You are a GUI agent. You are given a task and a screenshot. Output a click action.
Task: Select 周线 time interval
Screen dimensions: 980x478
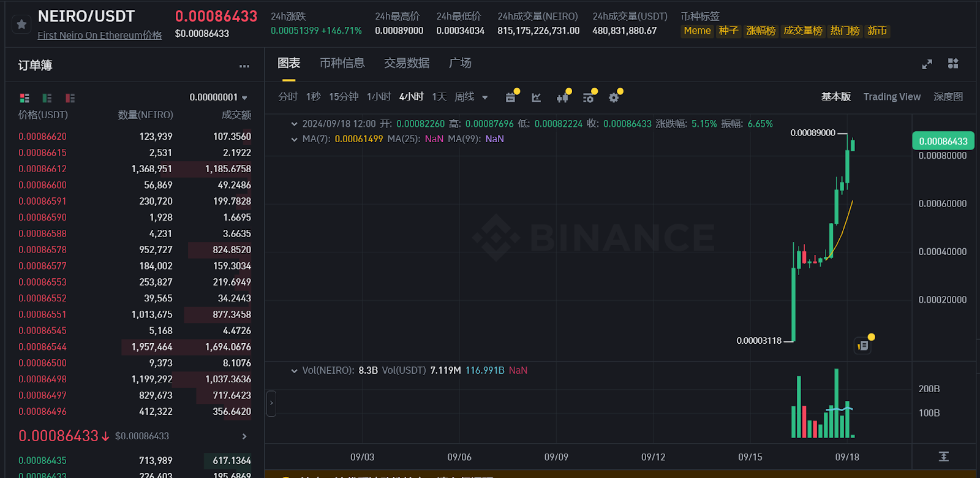(464, 97)
